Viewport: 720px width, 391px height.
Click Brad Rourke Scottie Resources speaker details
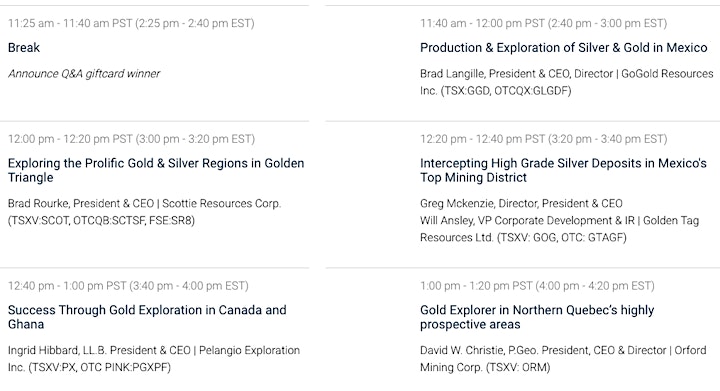coord(144,212)
